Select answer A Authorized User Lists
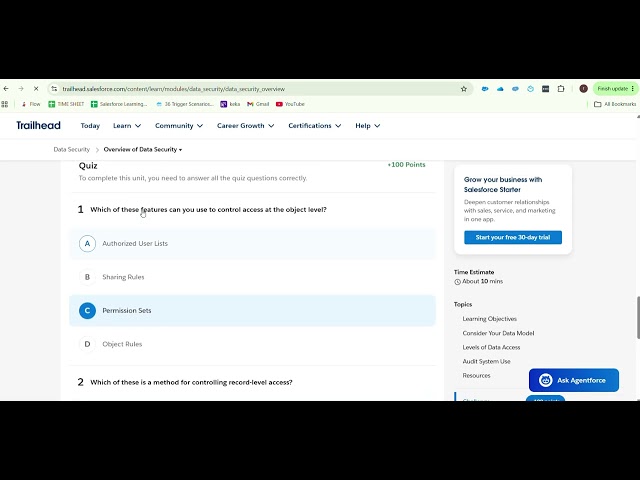This screenshot has width=640, height=480. 252,243
